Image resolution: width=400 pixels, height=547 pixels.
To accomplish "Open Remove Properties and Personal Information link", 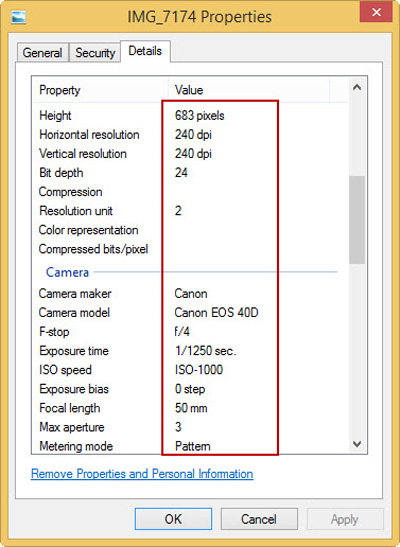I will [142, 474].
